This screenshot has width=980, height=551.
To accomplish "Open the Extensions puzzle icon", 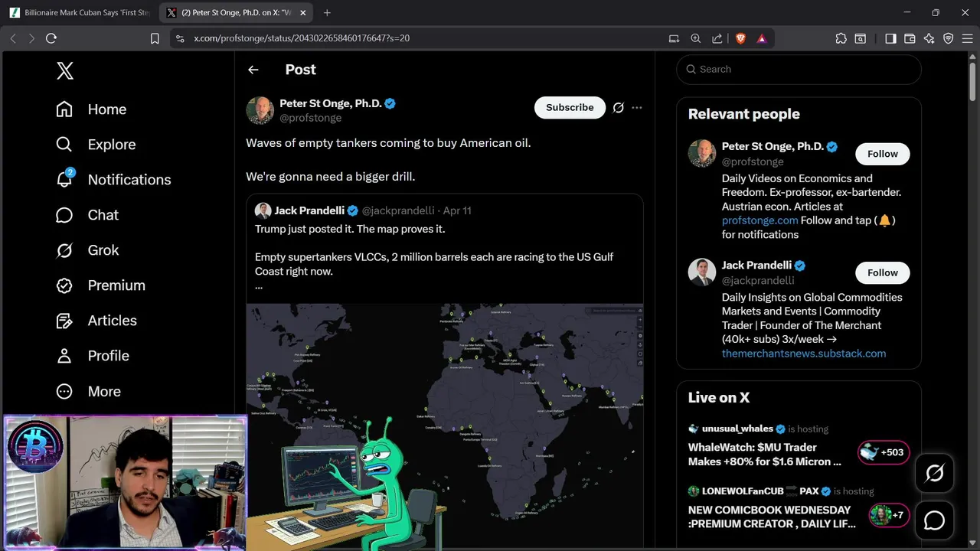I will [x=841, y=38].
